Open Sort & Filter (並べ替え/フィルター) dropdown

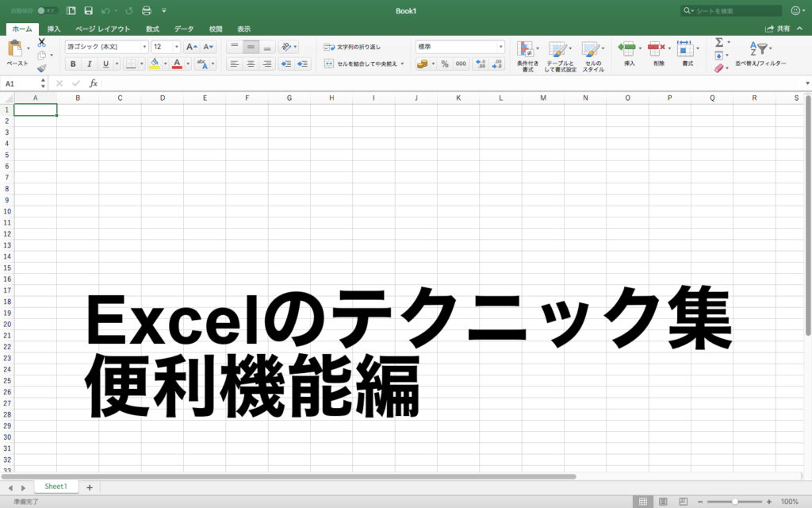(x=760, y=54)
